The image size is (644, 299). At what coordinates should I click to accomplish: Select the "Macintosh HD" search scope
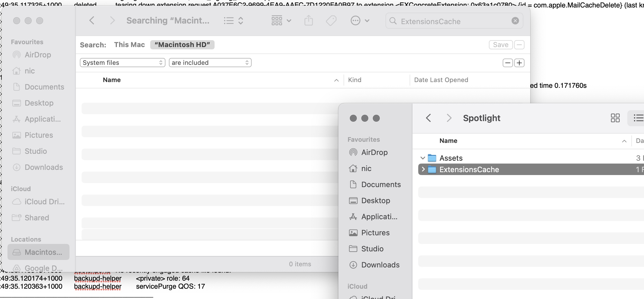point(182,45)
